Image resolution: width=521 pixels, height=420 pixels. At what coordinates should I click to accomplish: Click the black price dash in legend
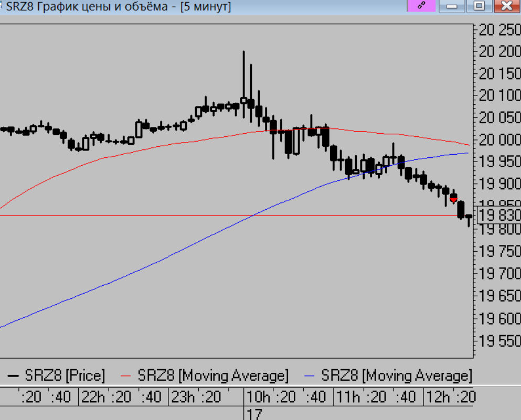(14, 375)
